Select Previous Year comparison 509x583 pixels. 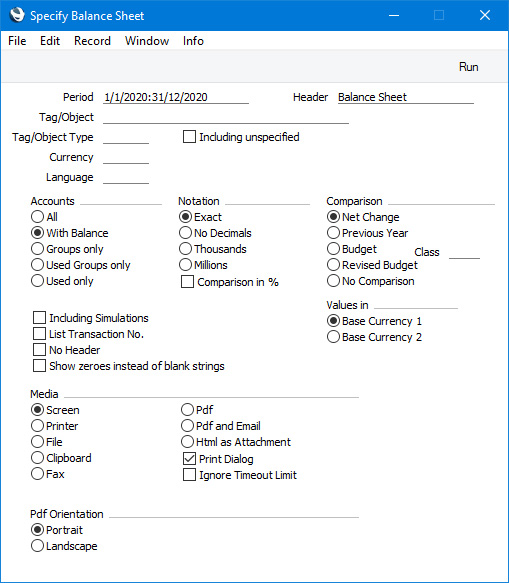[x=334, y=233]
